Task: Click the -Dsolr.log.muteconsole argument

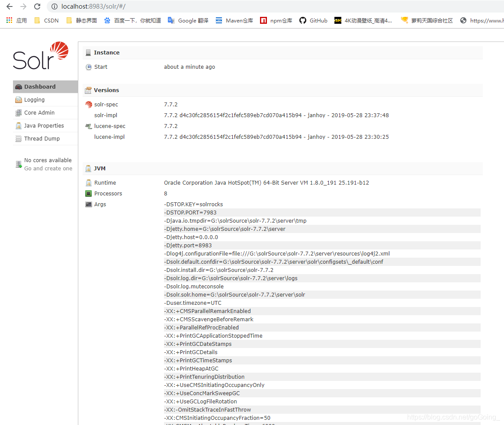Action: (194, 287)
